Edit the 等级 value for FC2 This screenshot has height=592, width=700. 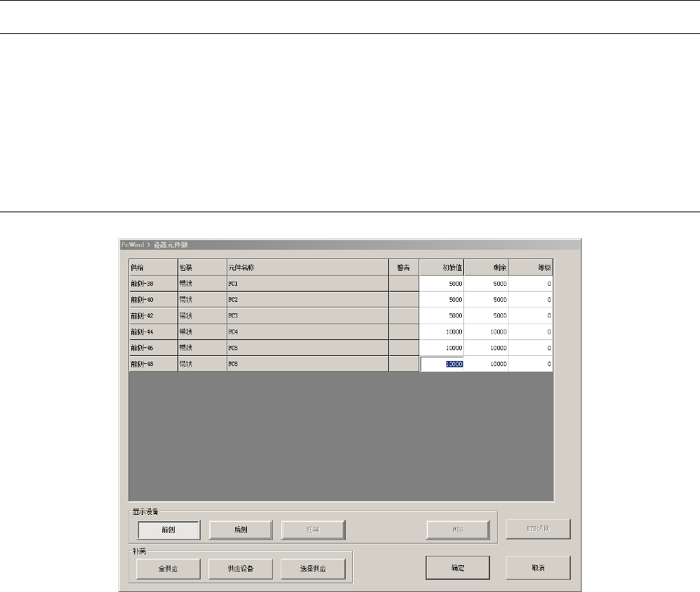point(531,300)
